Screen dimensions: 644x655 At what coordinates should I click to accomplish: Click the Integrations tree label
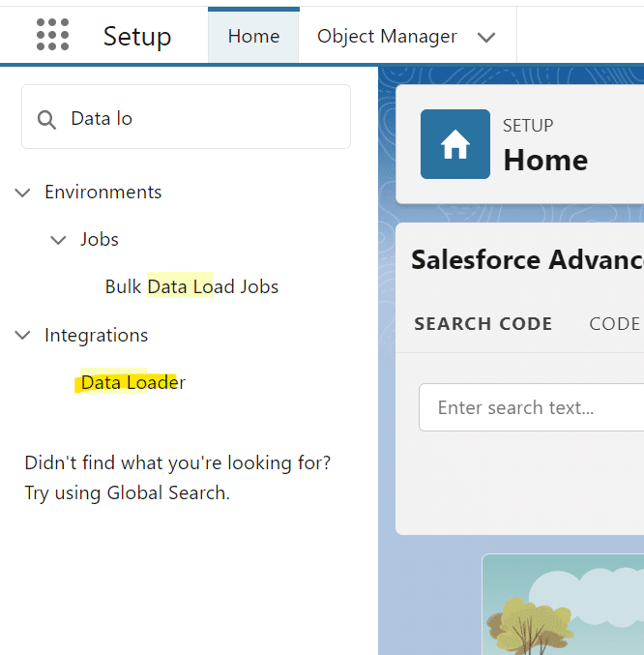(96, 336)
